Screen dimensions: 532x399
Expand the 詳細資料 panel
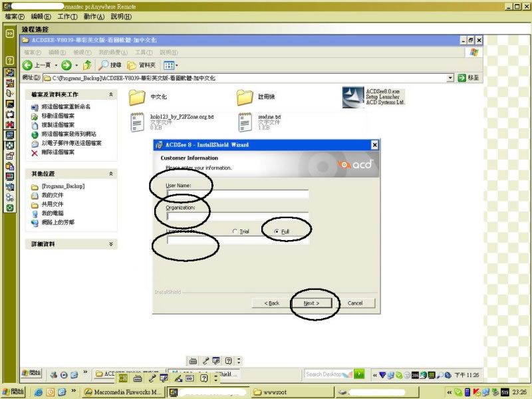click(x=111, y=244)
